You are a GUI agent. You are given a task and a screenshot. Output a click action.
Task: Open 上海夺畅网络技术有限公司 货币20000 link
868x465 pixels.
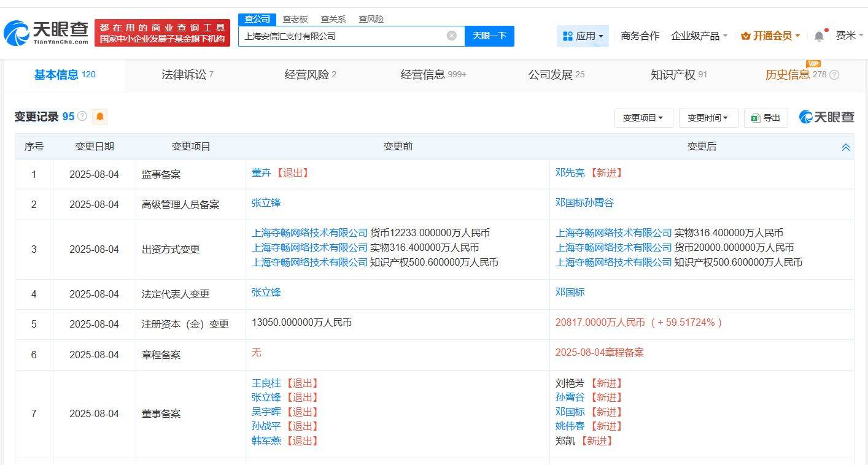[x=614, y=248]
